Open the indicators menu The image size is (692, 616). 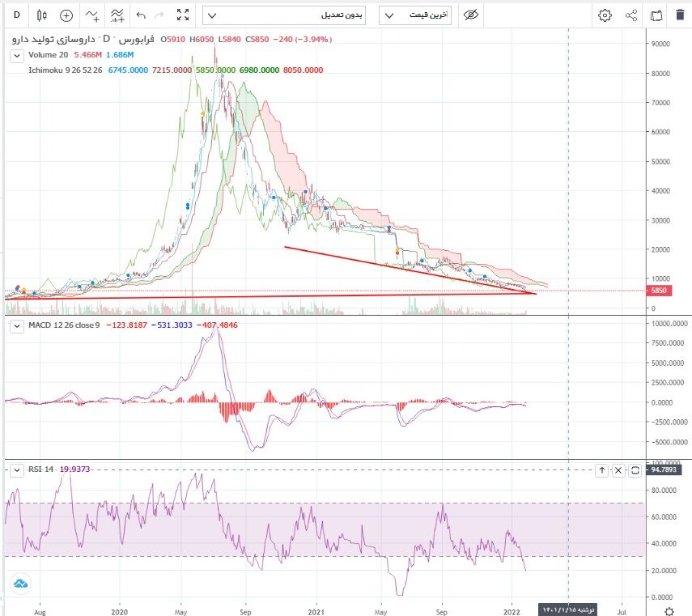pos(92,15)
